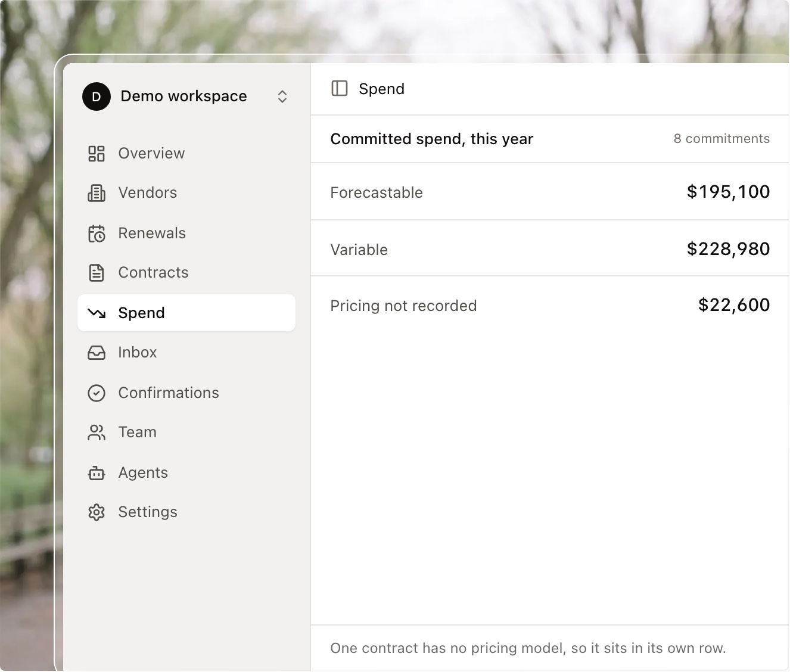Click the $228,980 amount
The height and width of the screenshot is (672, 790).
(728, 249)
